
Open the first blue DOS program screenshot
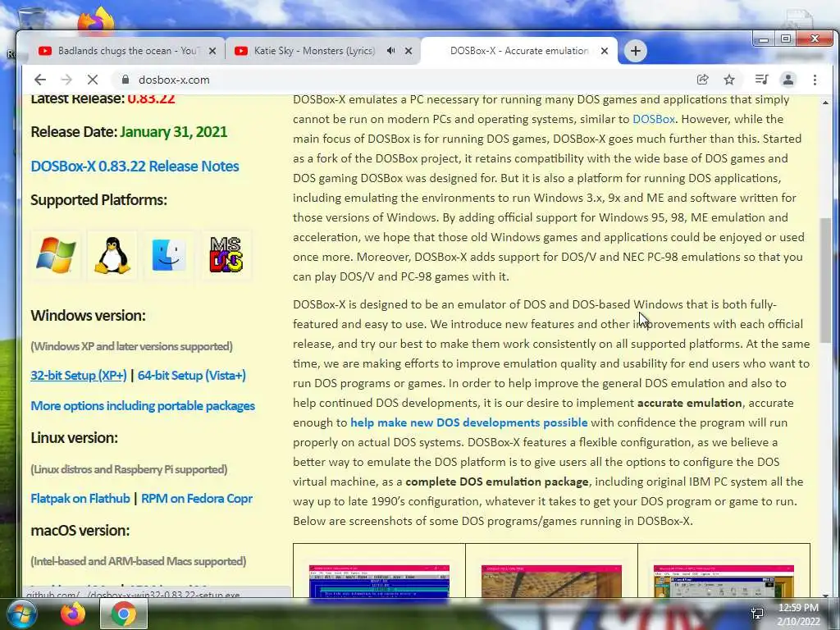(379, 581)
